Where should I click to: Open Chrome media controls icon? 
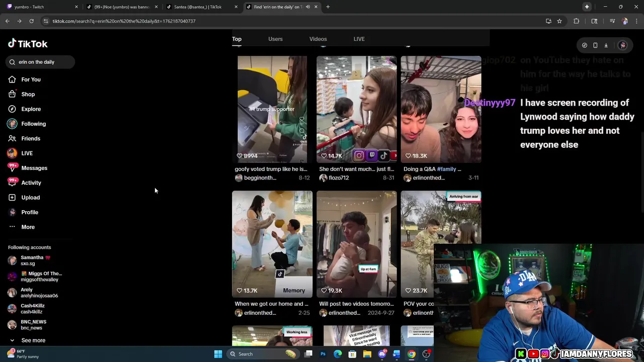[x=612, y=21]
